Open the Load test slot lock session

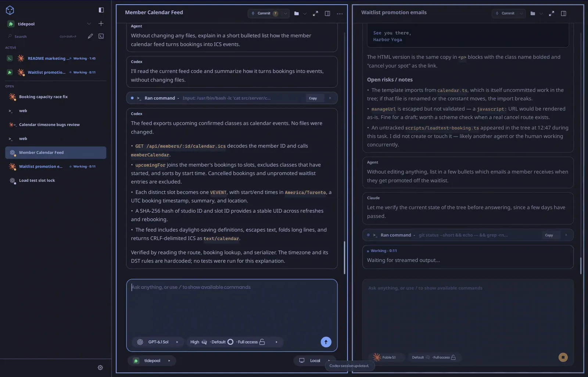point(55,180)
